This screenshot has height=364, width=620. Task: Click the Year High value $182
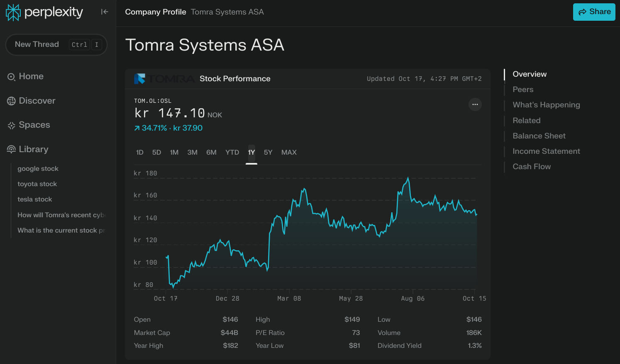point(230,346)
